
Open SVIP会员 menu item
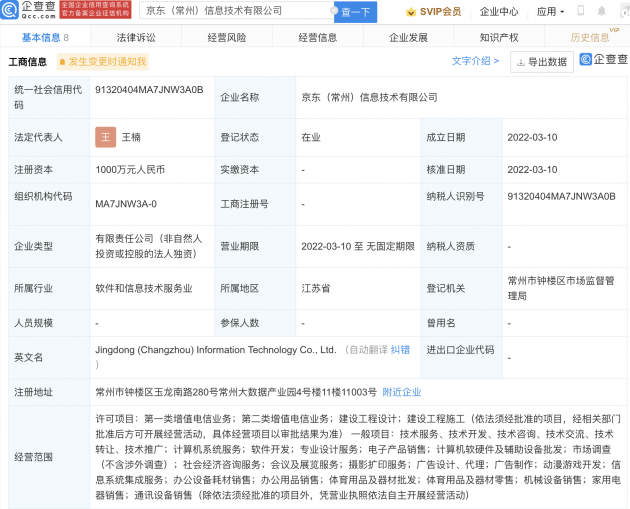pos(440,12)
